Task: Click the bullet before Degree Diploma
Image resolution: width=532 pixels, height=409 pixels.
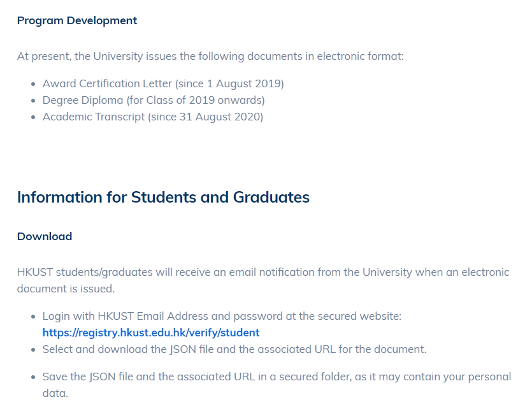Action: pyautogui.click(x=33, y=101)
